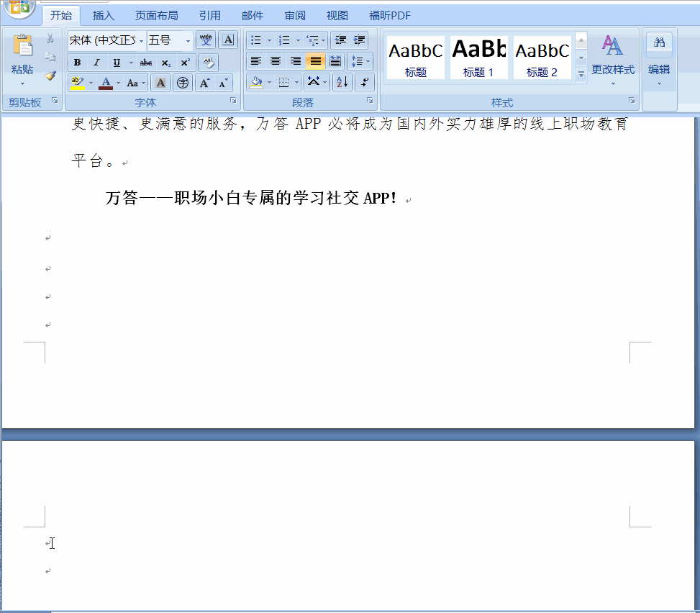Open the 审阅 tab
Screen dimensions: 700x613
295,16
